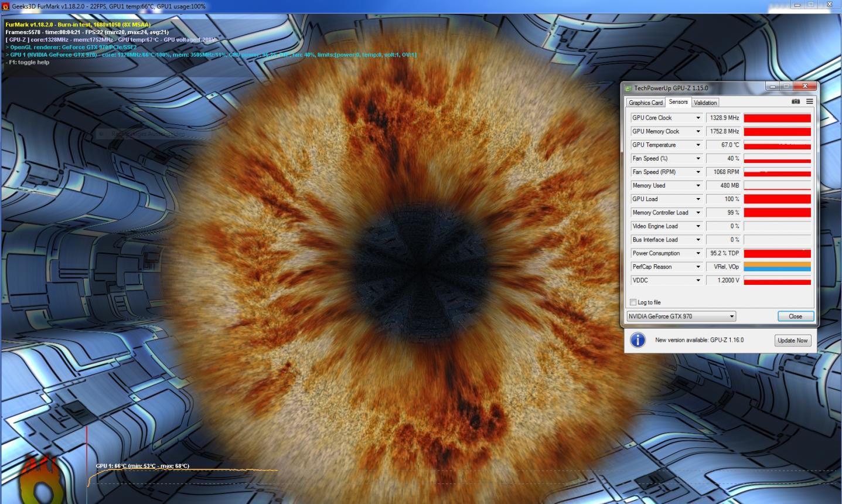Viewport: 842px width, 504px height.
Task: Click the 67.0 °C temperature value
Action: (724, 145)
